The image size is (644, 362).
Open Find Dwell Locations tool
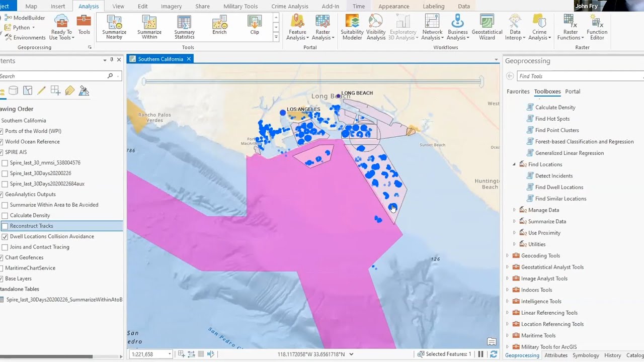[559, 187]
